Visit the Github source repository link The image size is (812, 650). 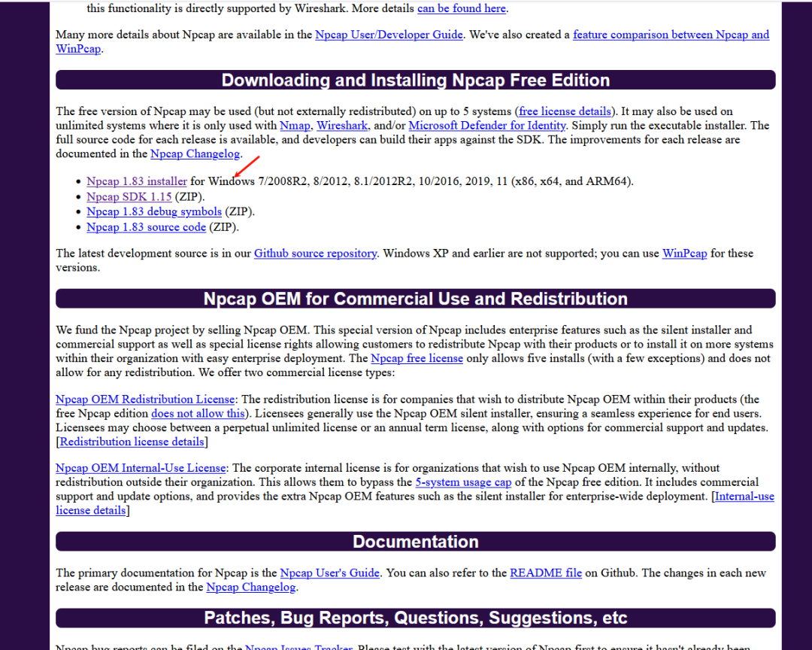[315, 254]
